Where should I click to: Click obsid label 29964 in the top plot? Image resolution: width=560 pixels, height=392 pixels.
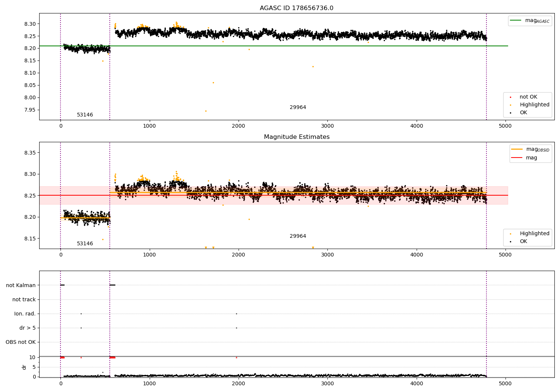(x=298, y=108)
